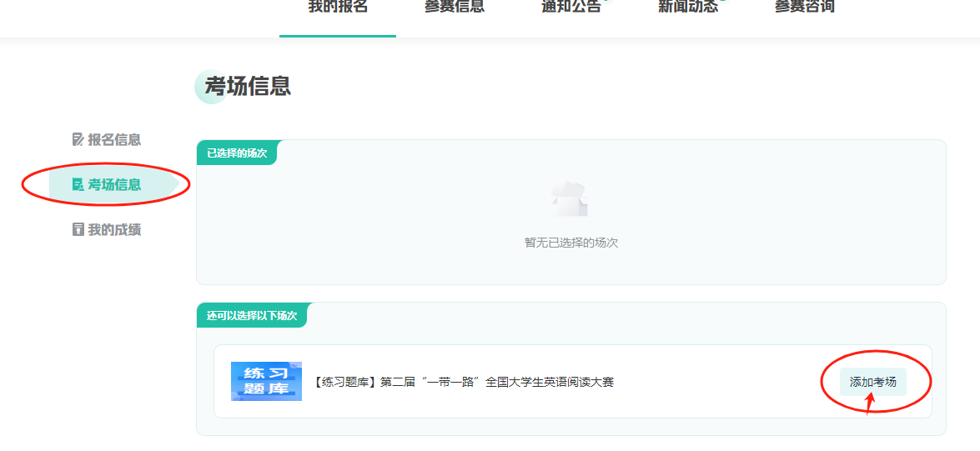Select the 参赛咨询 tab
The image size is (980, 451).
coord(805,8)
